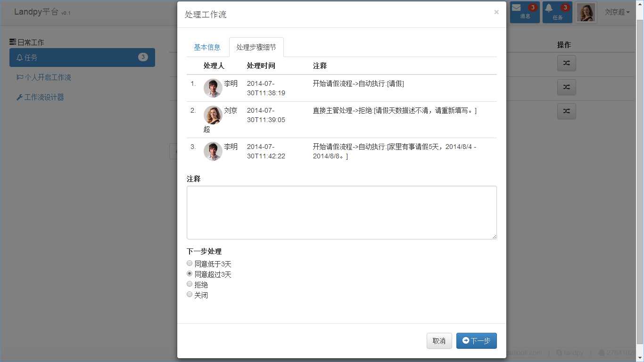Screen dimensions: 644x362
Task: Open the 刘京超 user dropdown menu
Action: 617,12
